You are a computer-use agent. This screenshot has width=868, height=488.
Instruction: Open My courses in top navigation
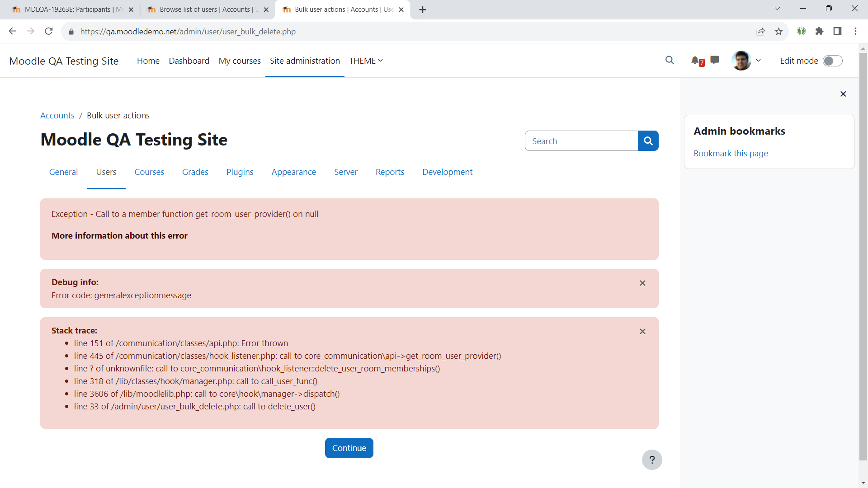click(240, 61)
